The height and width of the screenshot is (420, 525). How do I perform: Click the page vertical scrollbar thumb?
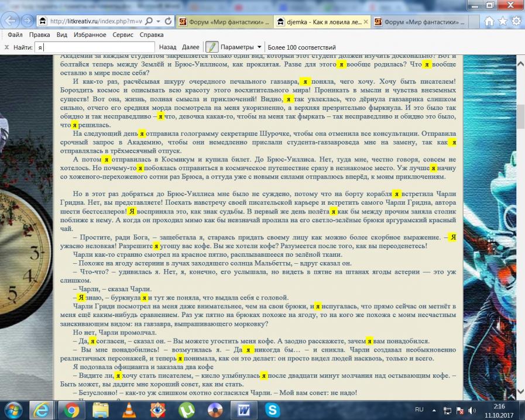(521, 115)
